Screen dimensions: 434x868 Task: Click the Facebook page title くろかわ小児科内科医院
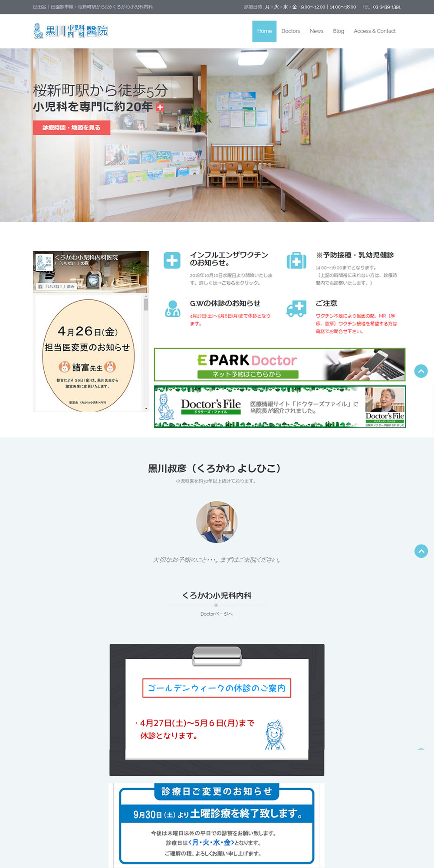click(86, 257)
